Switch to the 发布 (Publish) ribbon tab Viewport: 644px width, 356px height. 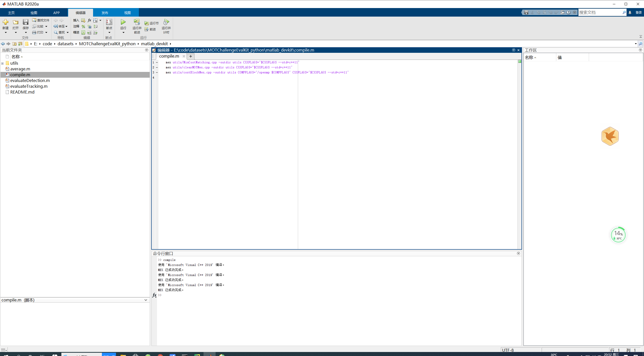click(x=105, y=13)
